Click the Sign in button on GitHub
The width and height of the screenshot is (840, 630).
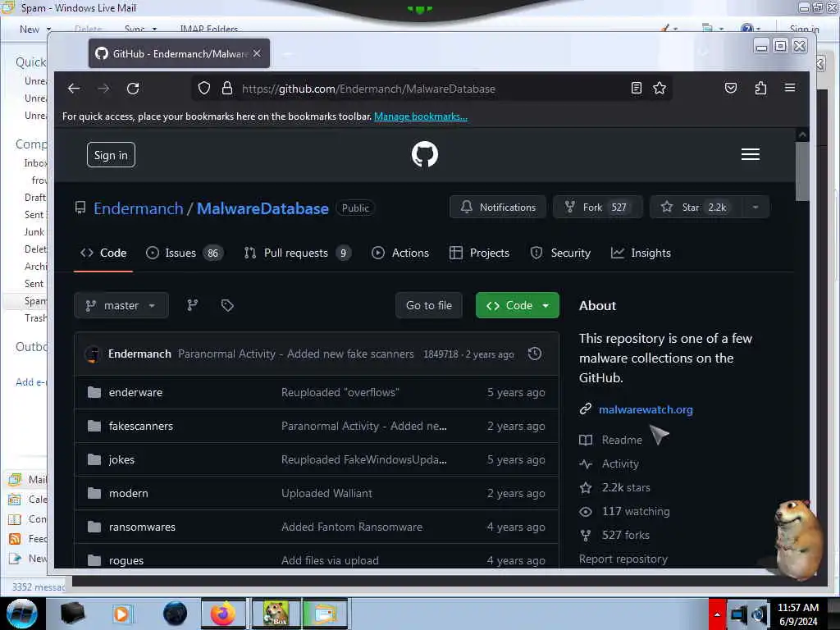[111, 155]
